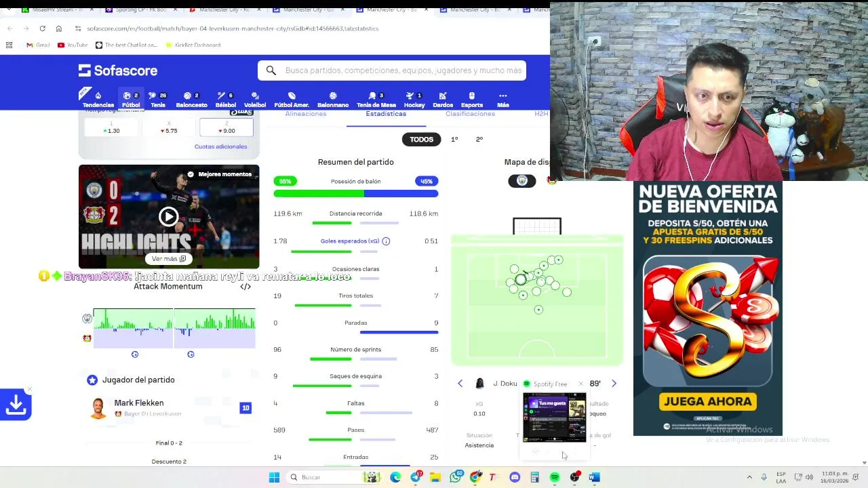868x488 pixels.
Task: Open the Spotify window thumbnail preview
Action: click(x=554, y=418)
